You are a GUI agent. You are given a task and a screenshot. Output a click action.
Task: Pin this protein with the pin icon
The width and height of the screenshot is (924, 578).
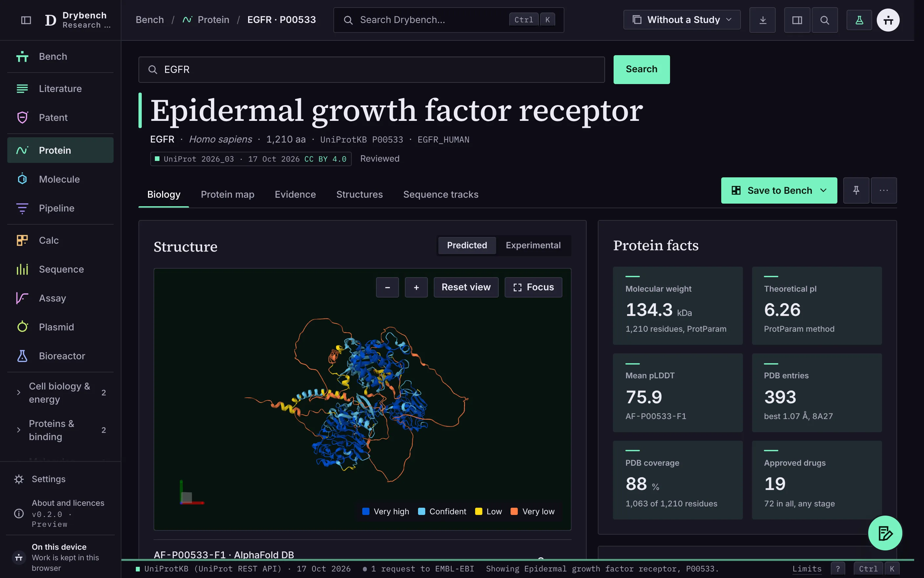tap(856, 190)
